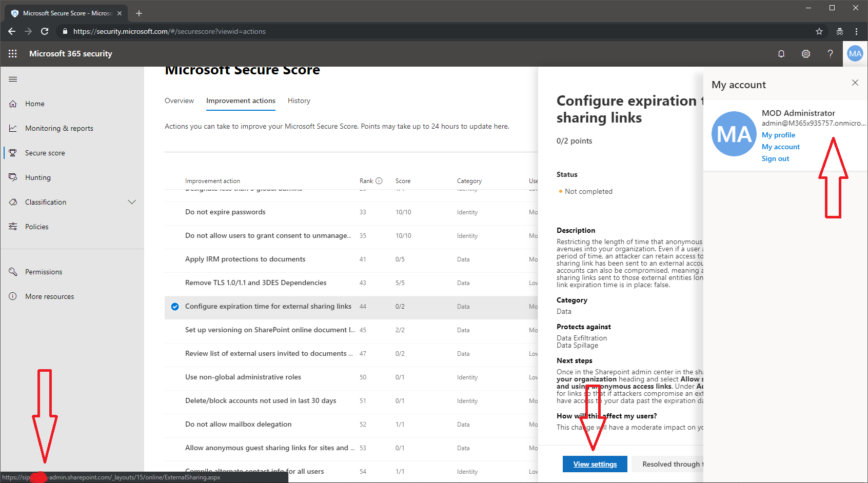Click the MA account avatar in header

pos(855,54)
